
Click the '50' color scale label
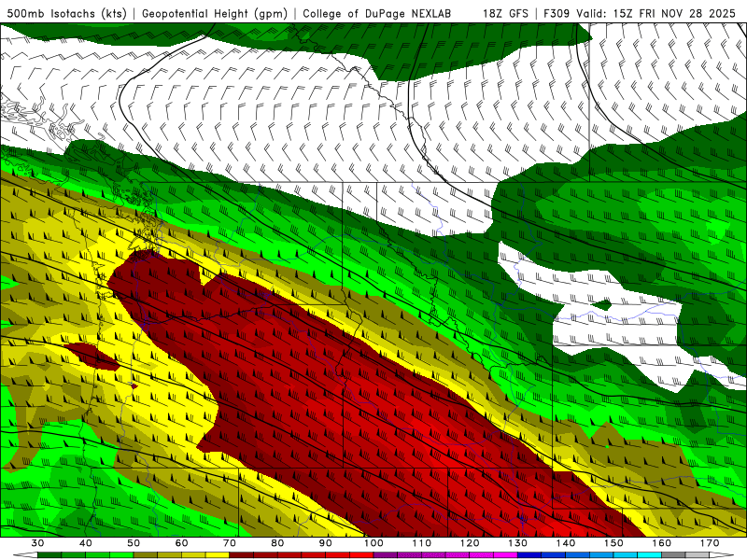click(x=134, y=543)
